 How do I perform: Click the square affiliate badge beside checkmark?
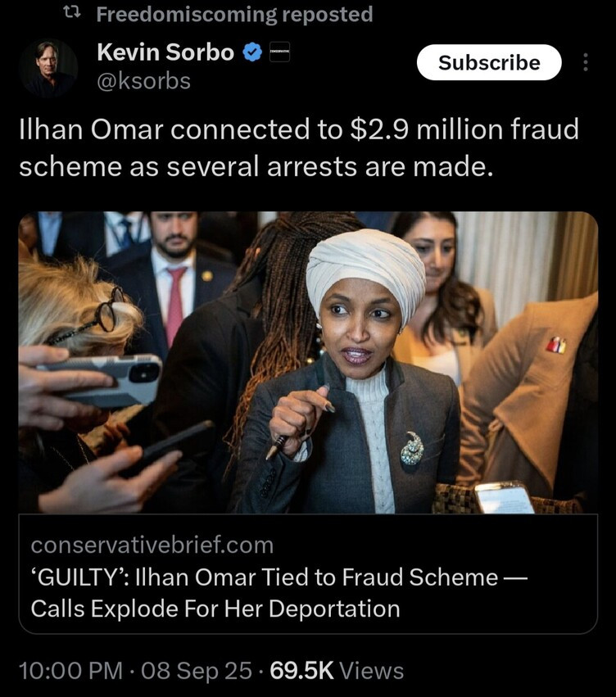279,52
